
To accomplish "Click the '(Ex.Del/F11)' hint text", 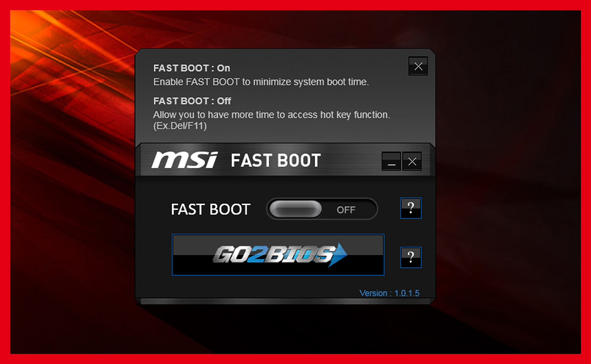I will (180, 126).
